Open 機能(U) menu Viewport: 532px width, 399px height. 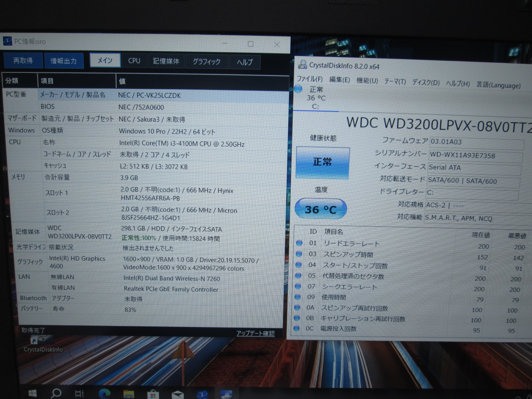pyautogui.click(x=367, y=81)
